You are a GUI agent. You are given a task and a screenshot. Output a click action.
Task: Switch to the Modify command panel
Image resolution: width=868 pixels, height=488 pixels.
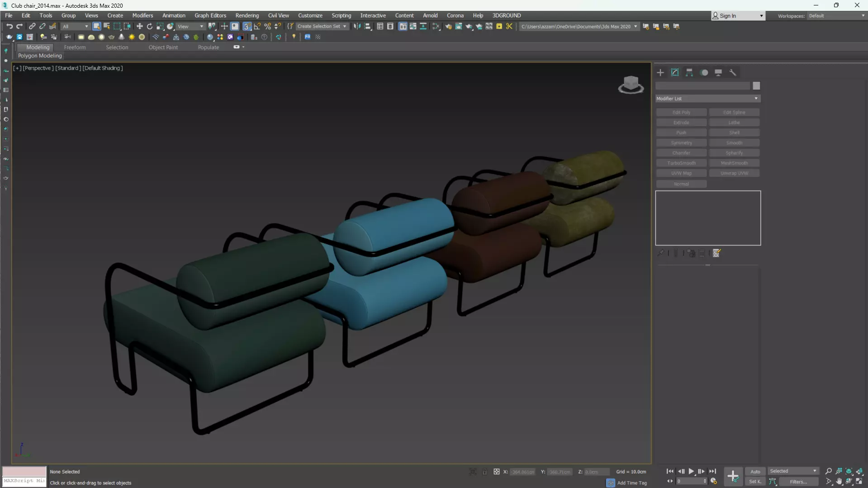pos(675,72)
